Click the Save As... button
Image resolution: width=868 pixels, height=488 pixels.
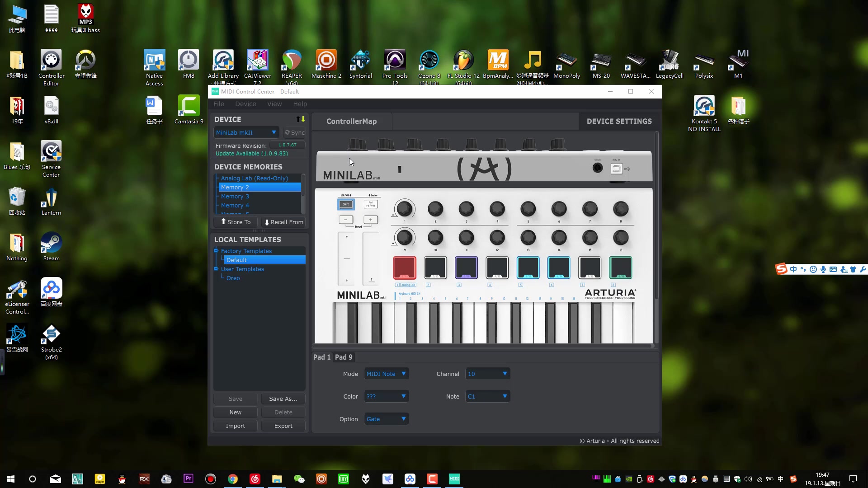pyautogui.click(x=283, y=399)
